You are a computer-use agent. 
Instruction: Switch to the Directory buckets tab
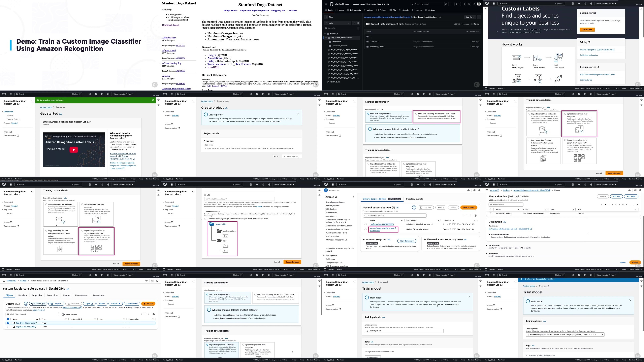(415, 199)
